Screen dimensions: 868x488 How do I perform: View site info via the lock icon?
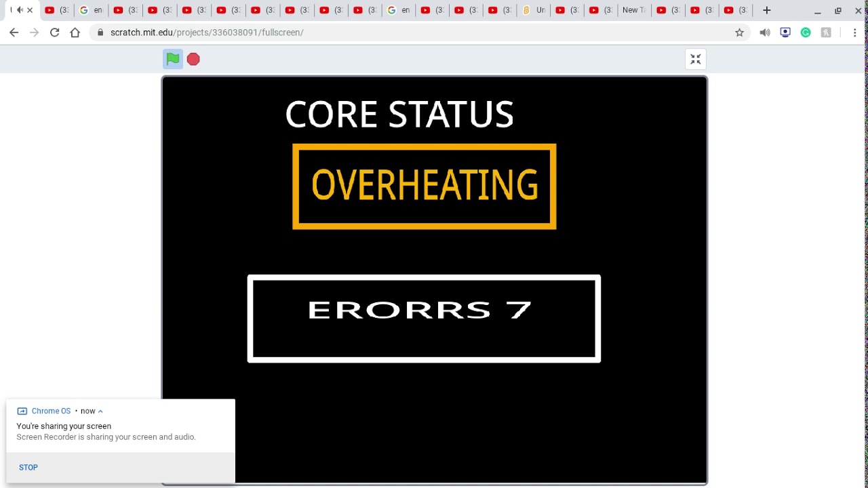click(x=100, y=33)
